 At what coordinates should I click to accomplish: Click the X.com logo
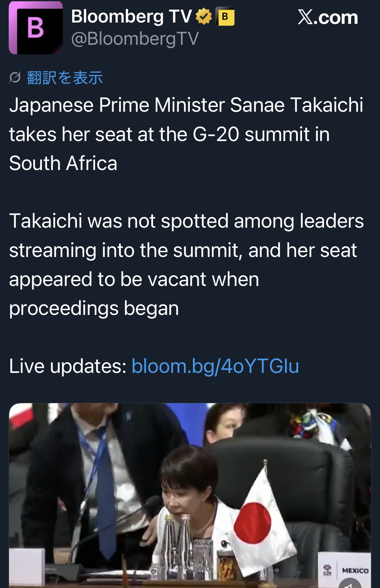coord(327,17)
